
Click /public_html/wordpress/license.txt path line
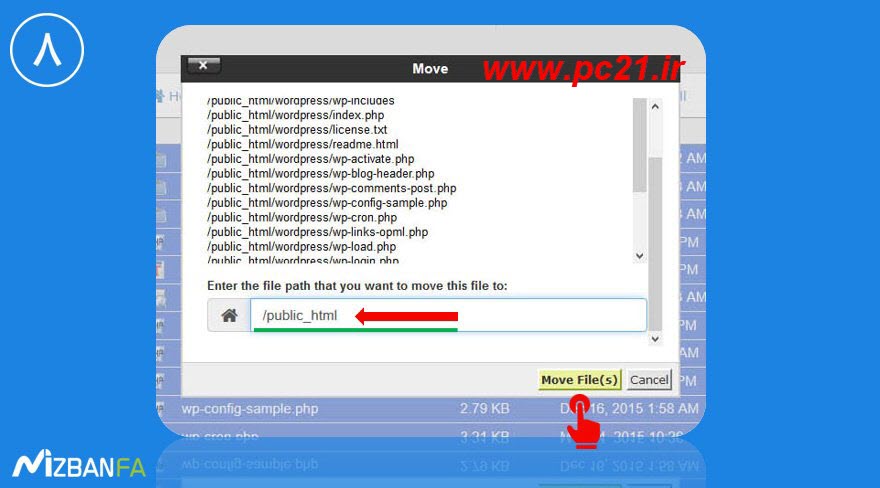[297, 130]
